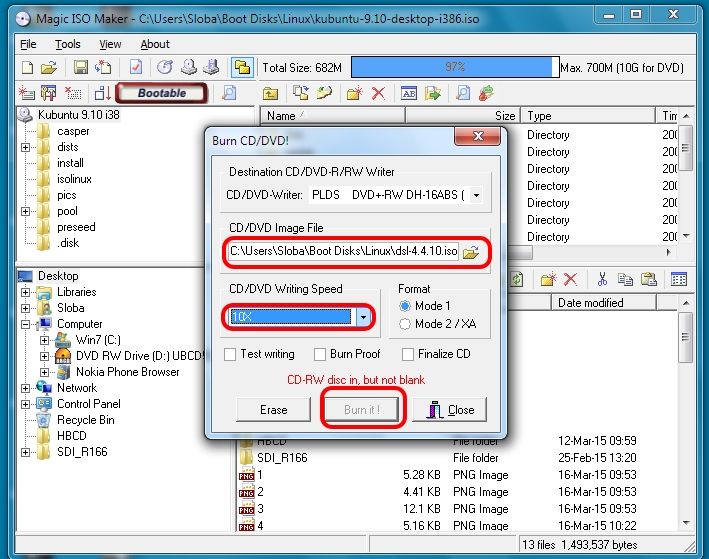The width and height of the screenshot is (709, 559).
Task: Save the image with the floppy disk icon
Action: [x=80, y=67]
